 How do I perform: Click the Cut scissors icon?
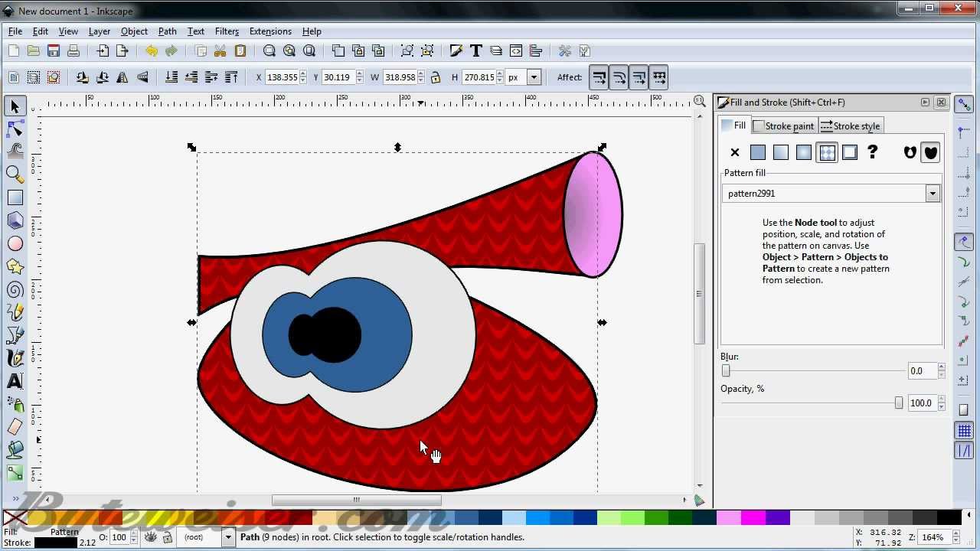(220, 51)
